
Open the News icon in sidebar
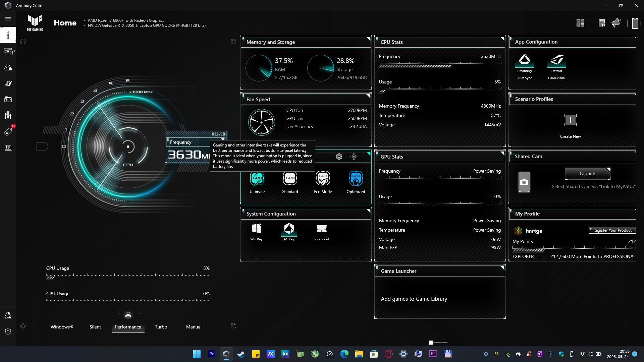[x=8, y=147]
